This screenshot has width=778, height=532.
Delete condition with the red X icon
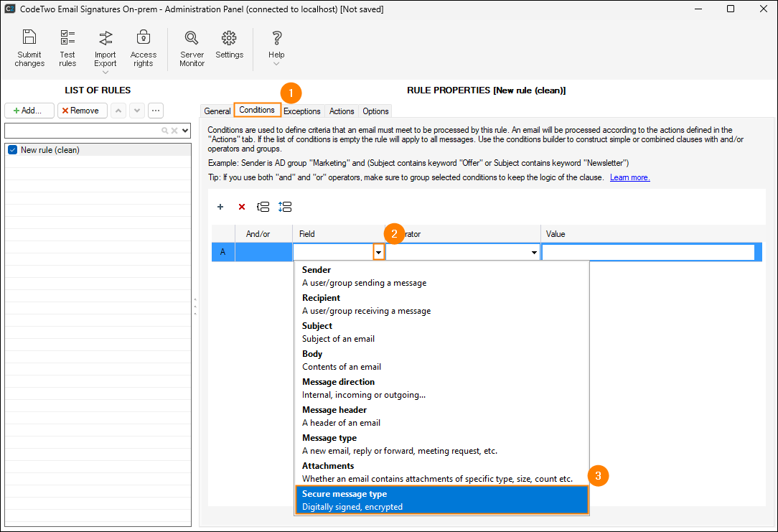coord(242,207)
